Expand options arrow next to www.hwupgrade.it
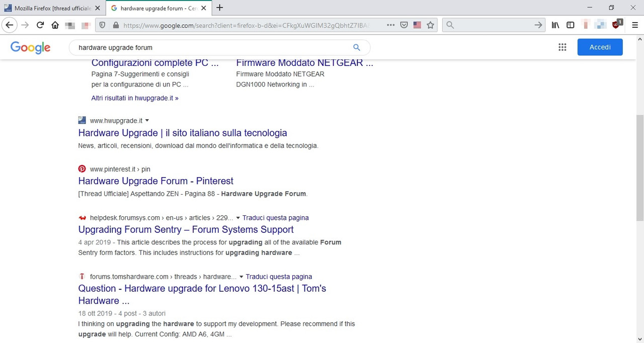 (147, 121)
